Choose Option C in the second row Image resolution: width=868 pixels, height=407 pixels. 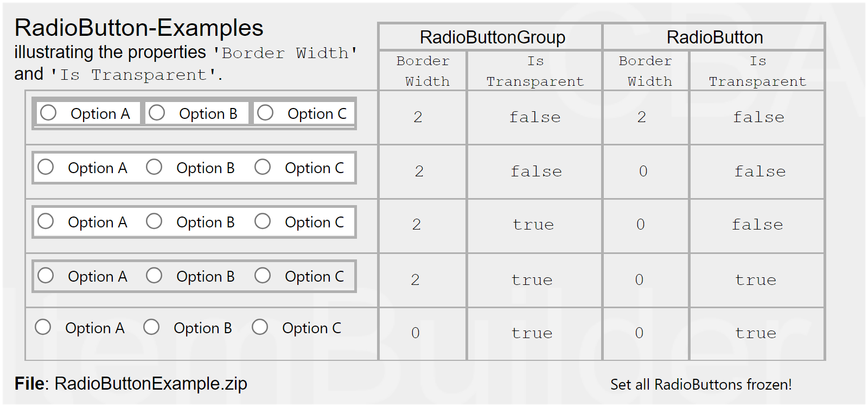pyautogui.click(x=263, y=167)
